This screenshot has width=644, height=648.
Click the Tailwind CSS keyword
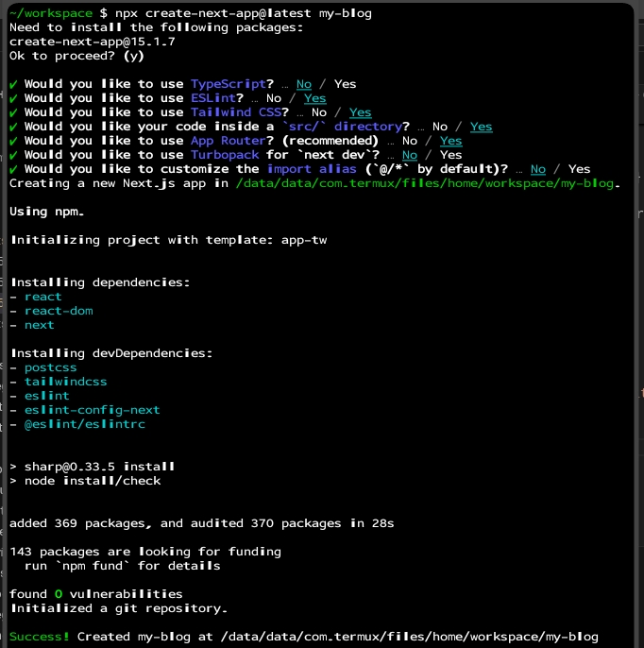[235, 112]
